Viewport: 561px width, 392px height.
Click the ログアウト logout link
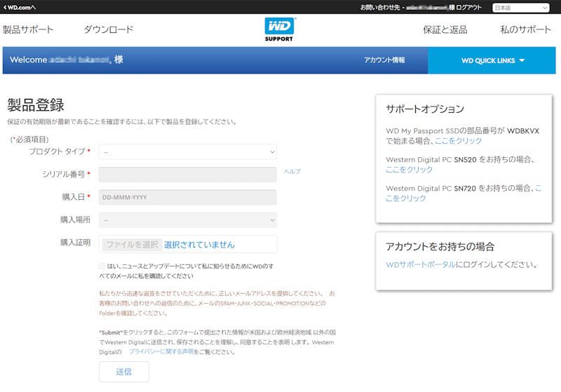pyautogui.click(x=468, y=7)
